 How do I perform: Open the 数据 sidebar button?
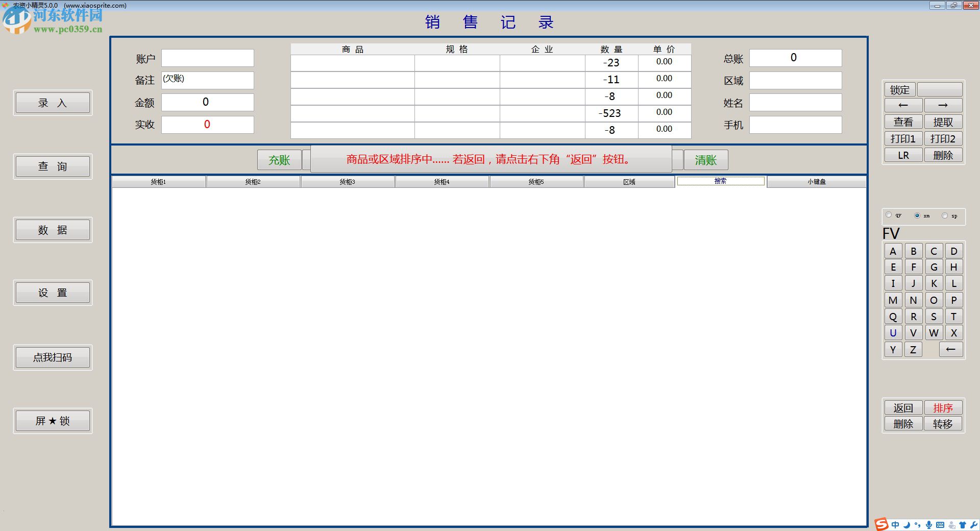point(53,230)
